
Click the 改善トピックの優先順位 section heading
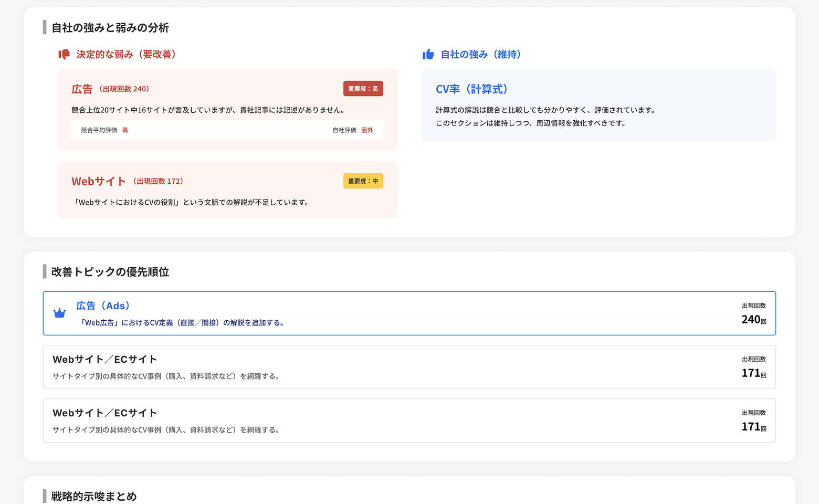[110, 272]
